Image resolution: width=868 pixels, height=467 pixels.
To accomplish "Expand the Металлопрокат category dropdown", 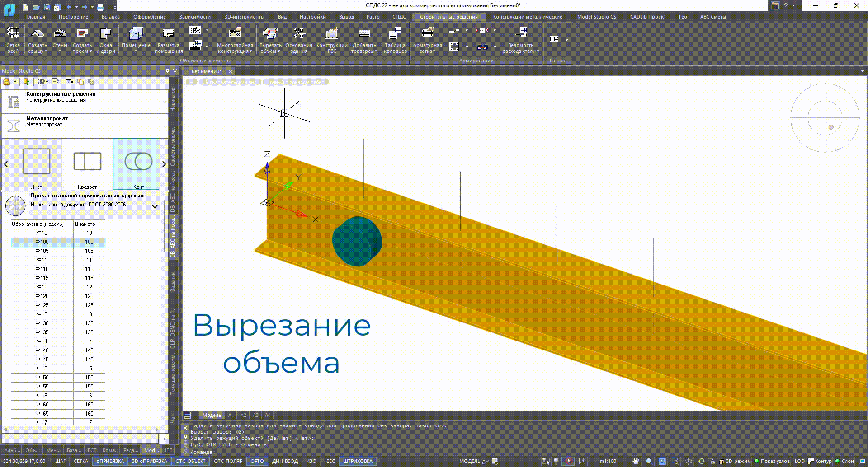I will pyautogui.click(x=164, y=126).
